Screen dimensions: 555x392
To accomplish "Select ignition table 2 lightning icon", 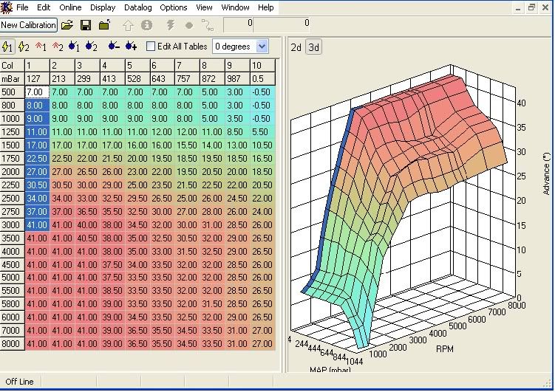I will tap(24, 47).
